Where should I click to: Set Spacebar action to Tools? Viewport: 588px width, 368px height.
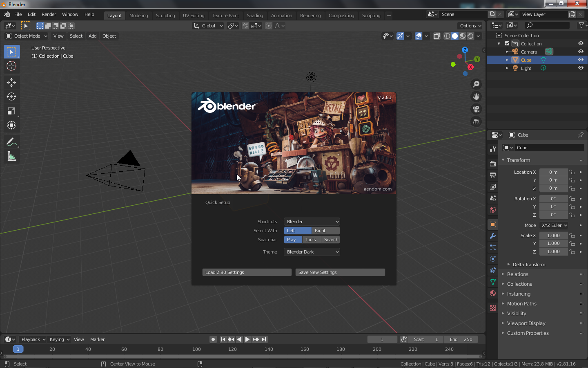311,240
